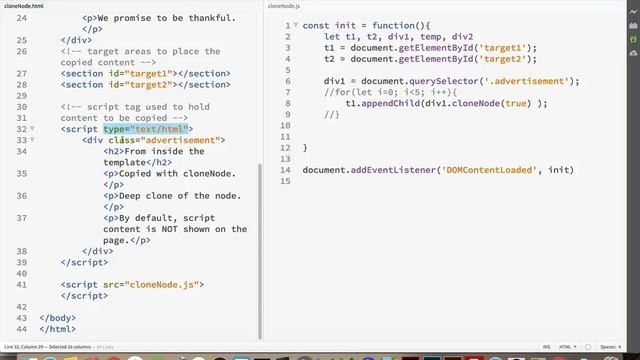Viewport: 640px width, 360px height.
Task: Click the closing brace on JS line 12
Action: point(305,148)
